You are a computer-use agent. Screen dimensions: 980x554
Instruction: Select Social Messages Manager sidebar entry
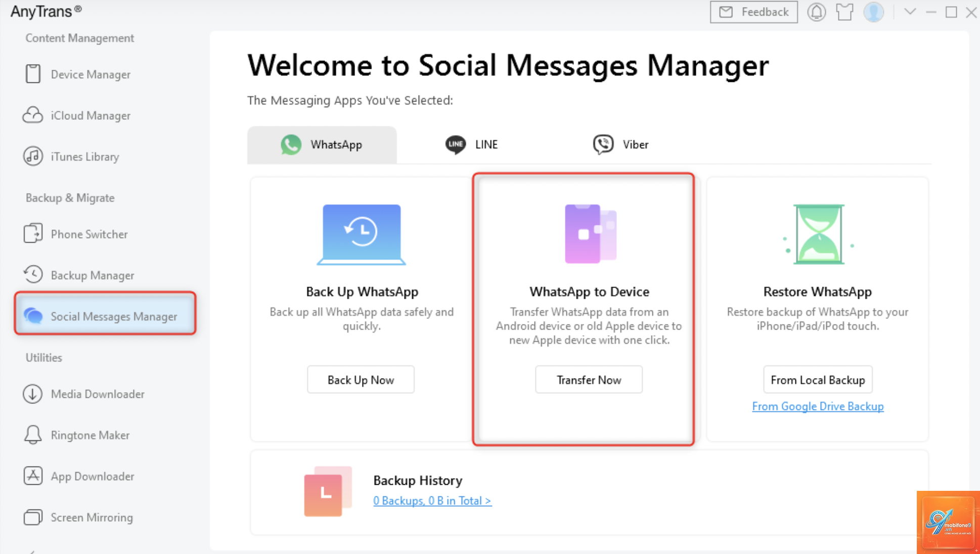[x=105, y=313]
